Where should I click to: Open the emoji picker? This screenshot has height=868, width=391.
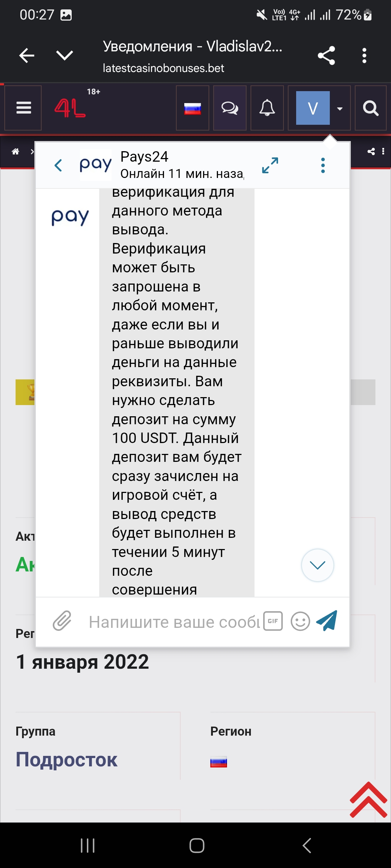coord(300,621)
